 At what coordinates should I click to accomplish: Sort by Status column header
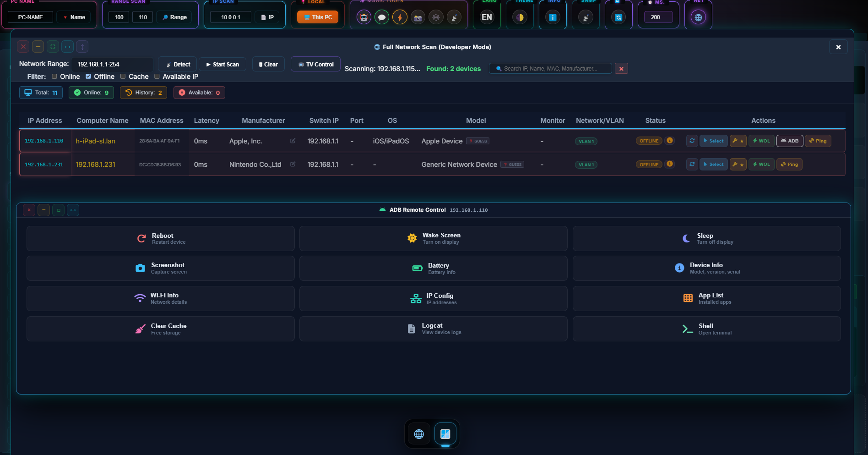(x=655, y=121)
